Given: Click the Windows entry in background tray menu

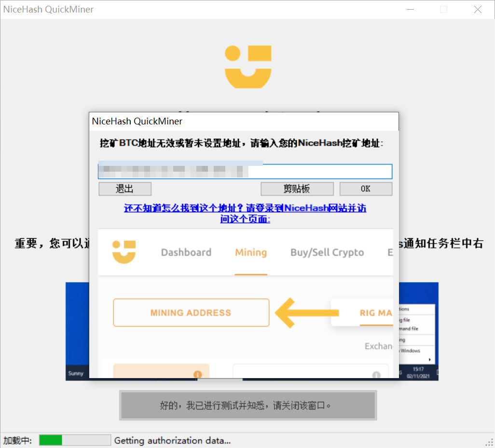Looking at the screenshot, I should click(x=410, y=351).
